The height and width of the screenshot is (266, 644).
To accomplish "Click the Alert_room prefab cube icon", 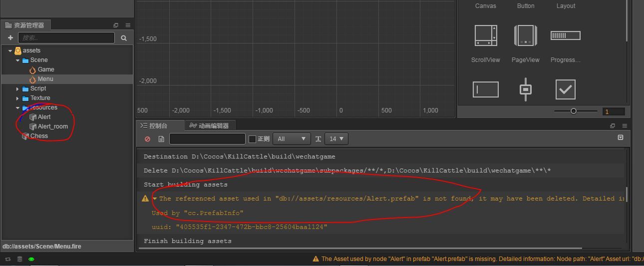I will (33, 126).
